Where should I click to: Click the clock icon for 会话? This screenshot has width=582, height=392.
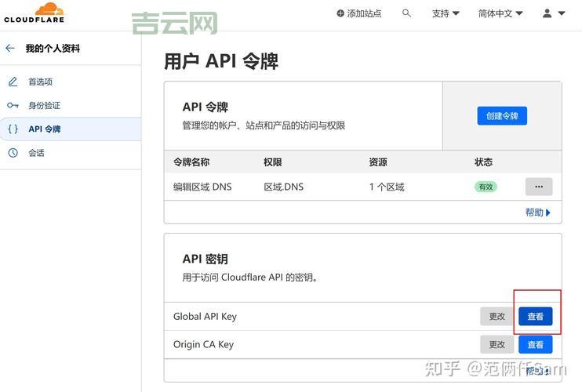coord(13,153)
